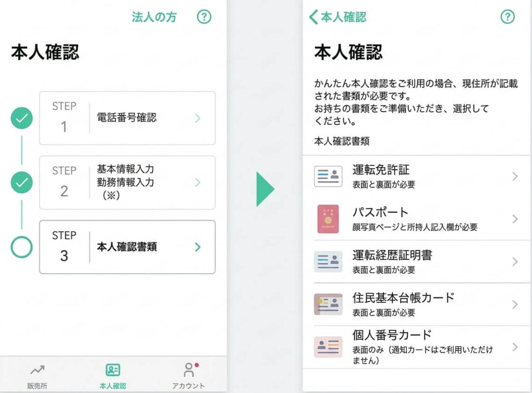This screenshot has width=532, height=393.
Task: Select 運転経歴証明書 document option
Action: click(x=417, y=261)
